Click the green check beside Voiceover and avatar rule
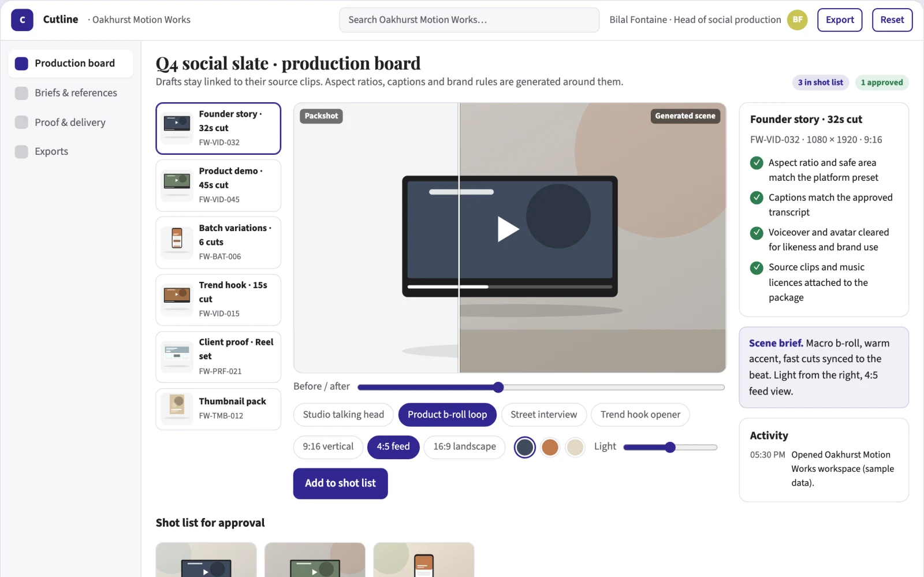The width and height of the screenshot is (924, 577). click(x=757, y=233)
